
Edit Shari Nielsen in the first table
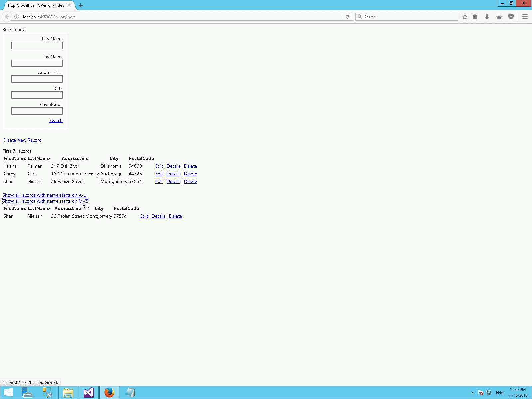(159, 182)
